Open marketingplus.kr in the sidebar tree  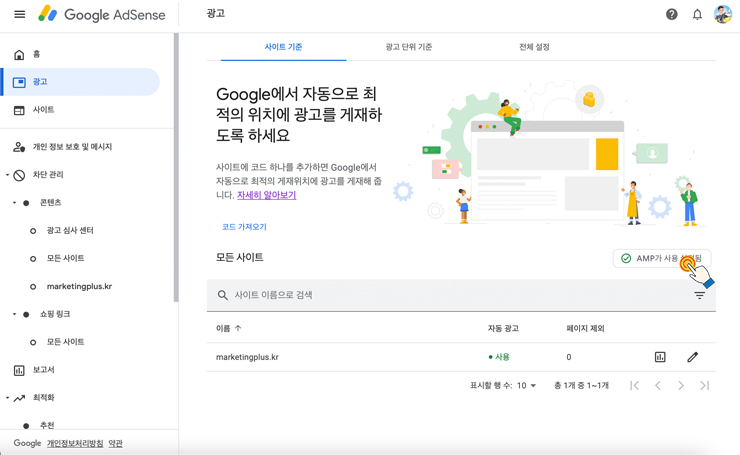[79, 286]
